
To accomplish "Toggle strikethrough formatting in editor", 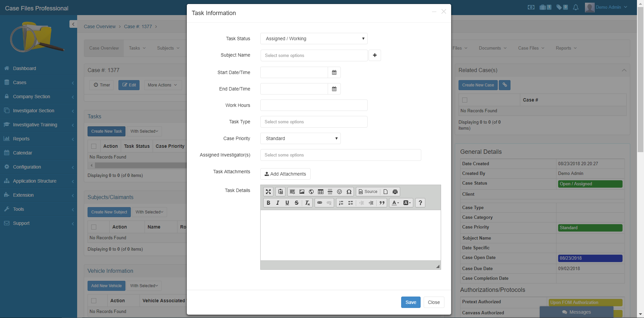I will [297, 203].
